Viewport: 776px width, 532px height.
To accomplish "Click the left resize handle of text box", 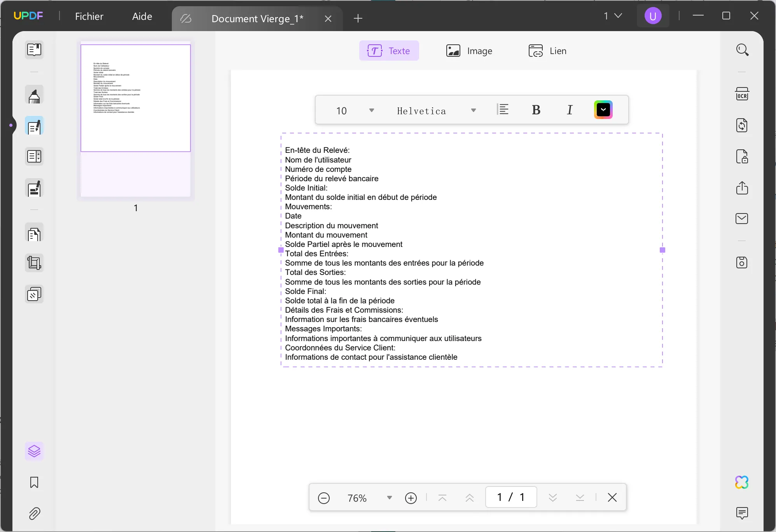I will click(x=281, y=250).
